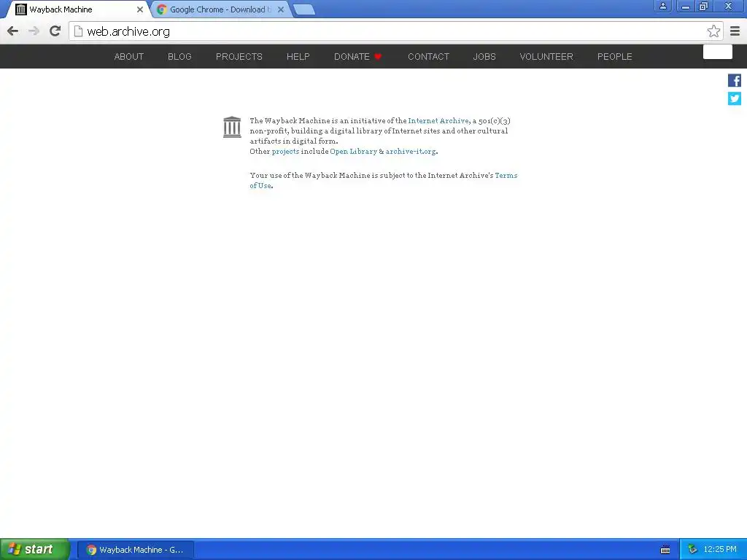The height and width of the screenshot is (560, 747).
Task: Reload the page with the refresh icon
Action: (55, 31)
